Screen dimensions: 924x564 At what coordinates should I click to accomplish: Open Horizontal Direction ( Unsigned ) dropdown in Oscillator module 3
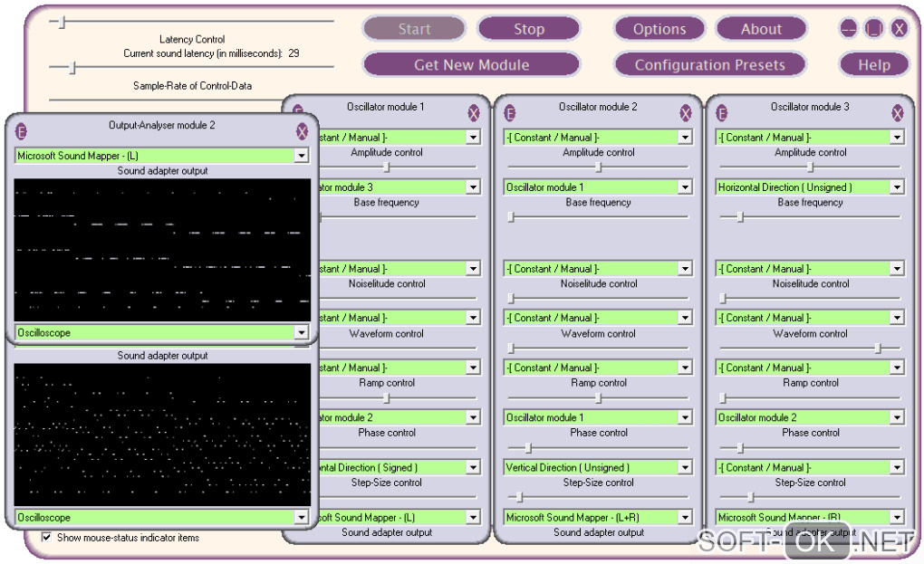click(810, 187)
